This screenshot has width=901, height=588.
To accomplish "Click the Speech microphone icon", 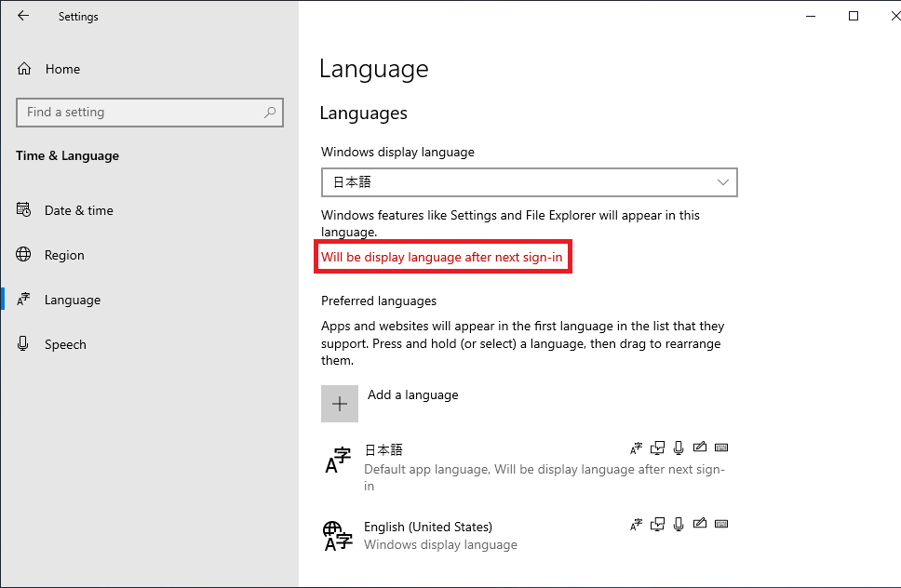I will coord(23,344).
